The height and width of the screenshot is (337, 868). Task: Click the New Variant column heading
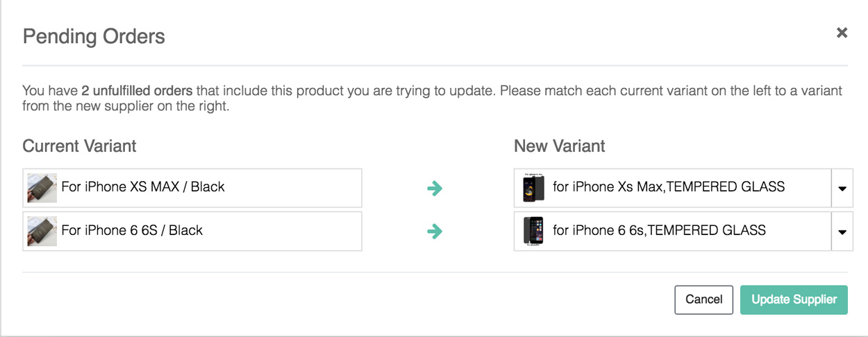click(560, 146)
